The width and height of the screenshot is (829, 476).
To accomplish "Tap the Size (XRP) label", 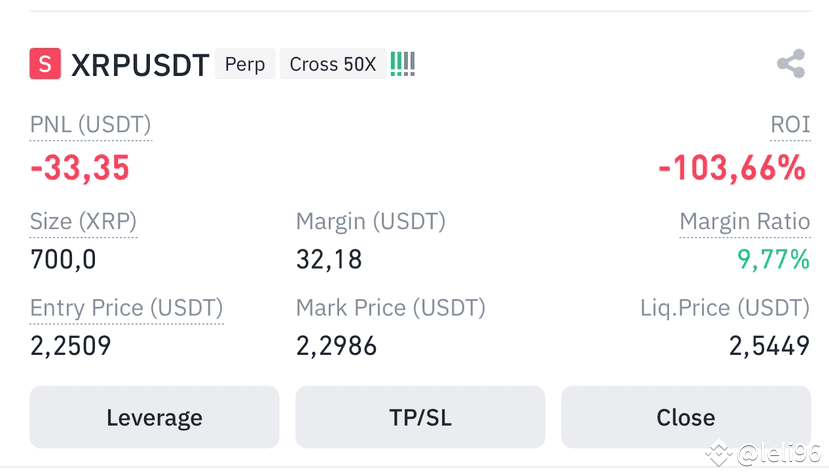I will [x=84, y=221].
